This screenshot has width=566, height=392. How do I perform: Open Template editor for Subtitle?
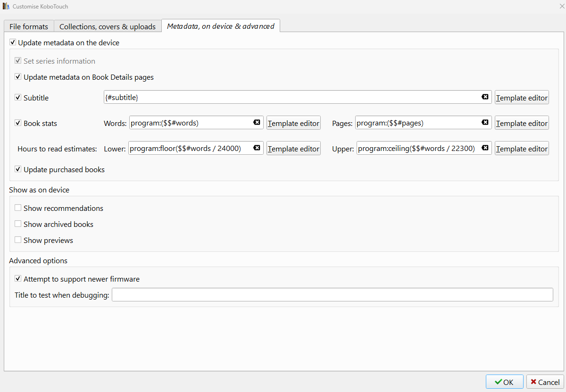(522, 98)
